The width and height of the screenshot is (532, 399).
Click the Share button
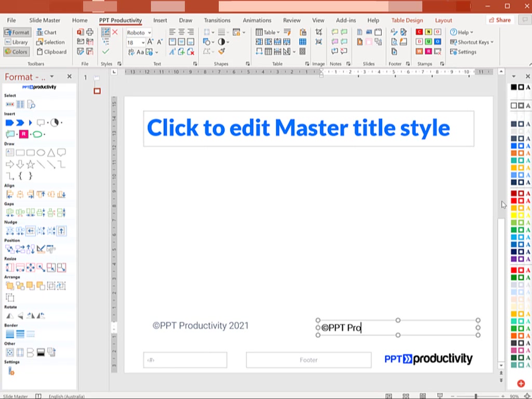point(500,20)
